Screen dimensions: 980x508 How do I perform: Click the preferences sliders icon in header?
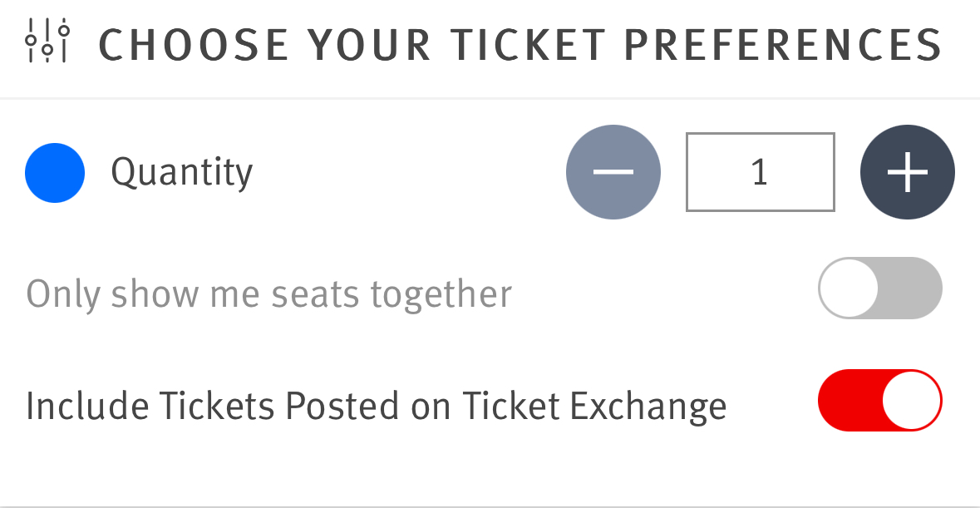(x=47, y=42)
